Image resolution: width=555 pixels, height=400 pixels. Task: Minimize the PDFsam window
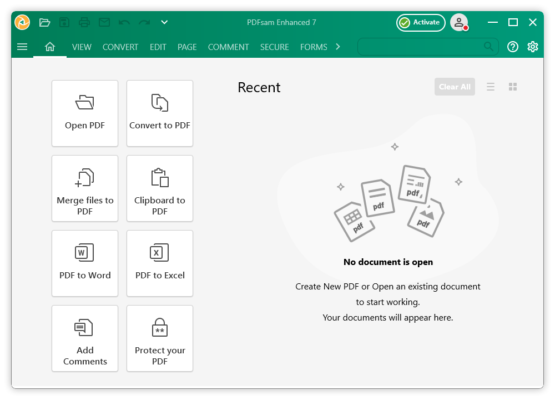point(493,22)
